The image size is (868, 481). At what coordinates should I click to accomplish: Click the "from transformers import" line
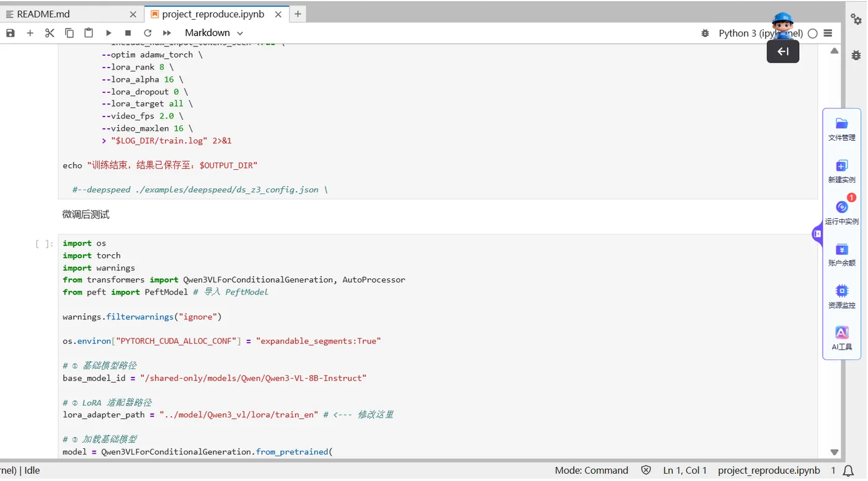coord(234,280)
